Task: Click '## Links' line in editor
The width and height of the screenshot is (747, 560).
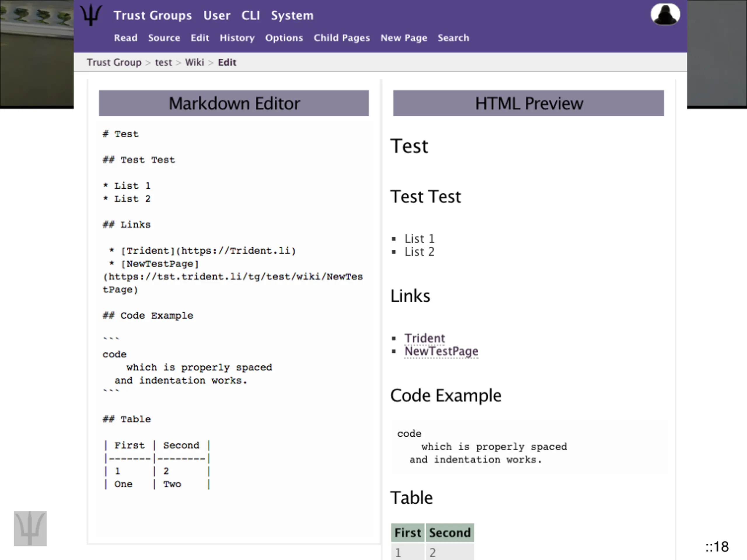Action: 127,225
